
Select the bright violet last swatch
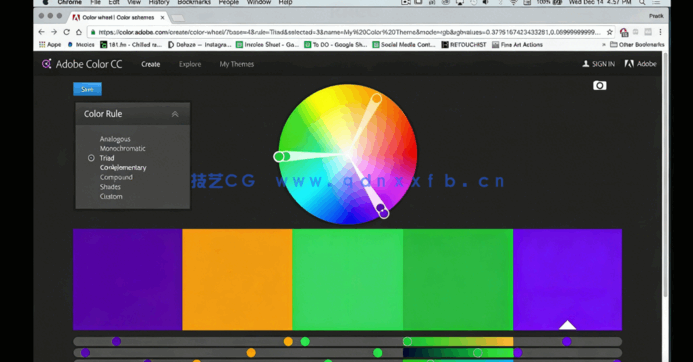click(567, 279)
